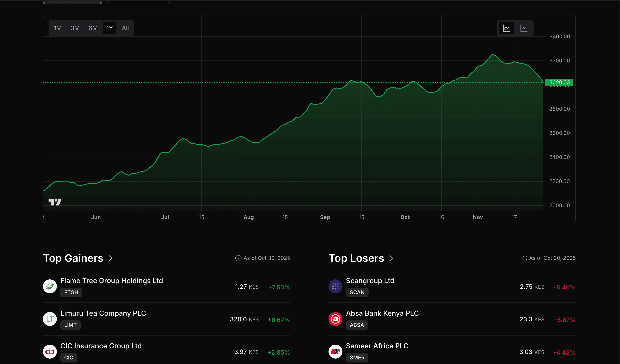Open Absa Bank Kenya PLC
620x364 pixels.
[382, 313]
